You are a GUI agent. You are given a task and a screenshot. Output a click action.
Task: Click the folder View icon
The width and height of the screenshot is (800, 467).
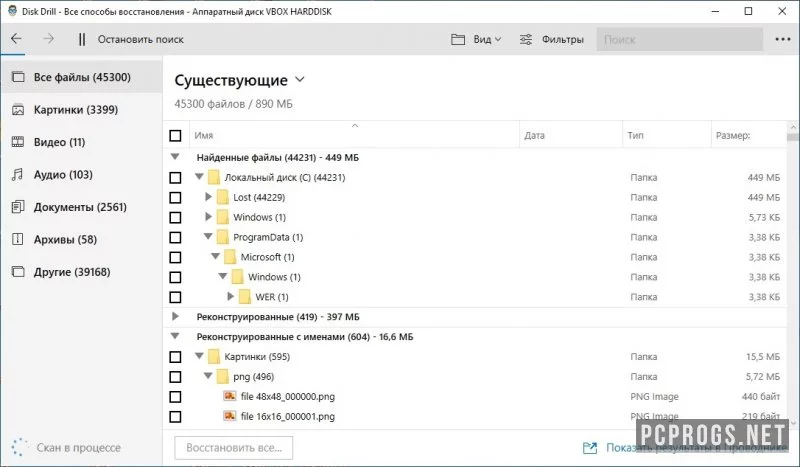(458, 39)
